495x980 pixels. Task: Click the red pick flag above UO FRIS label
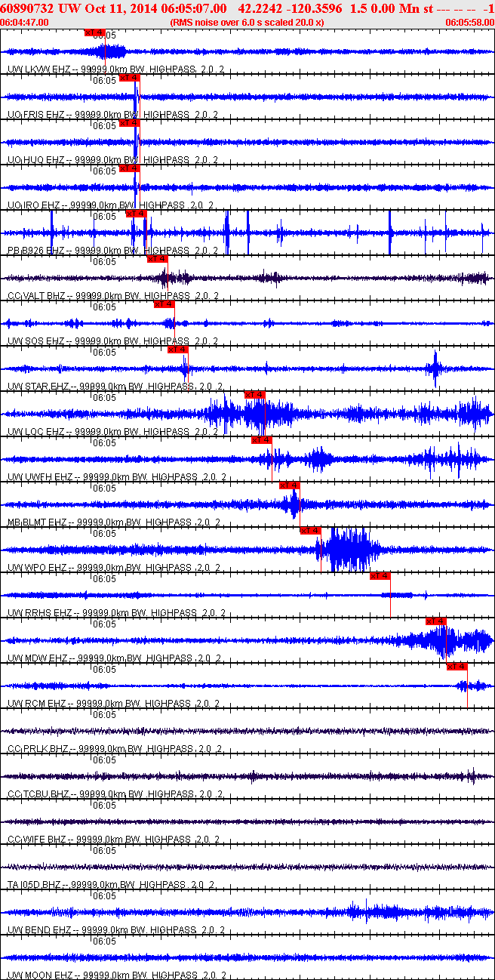pos(130,78)
